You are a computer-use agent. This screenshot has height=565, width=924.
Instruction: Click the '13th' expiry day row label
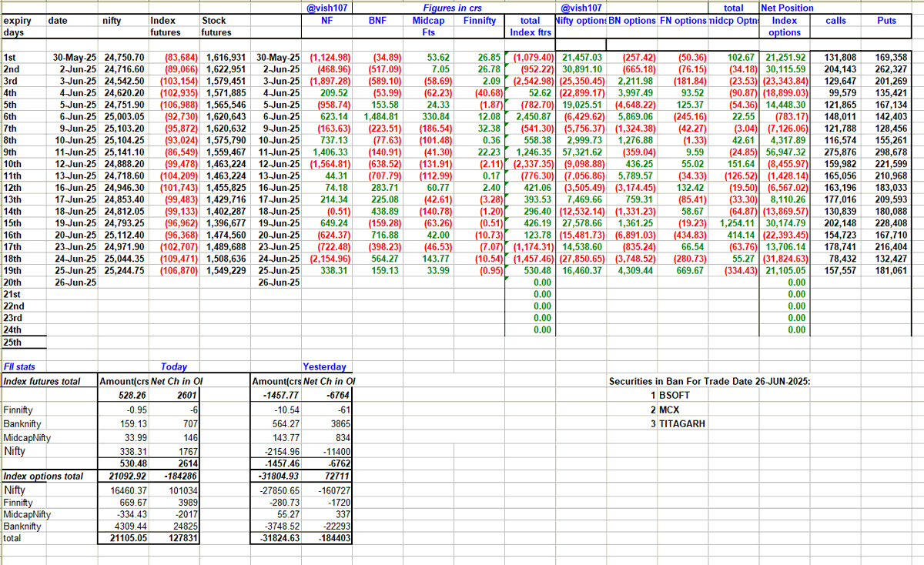[13, 200]
